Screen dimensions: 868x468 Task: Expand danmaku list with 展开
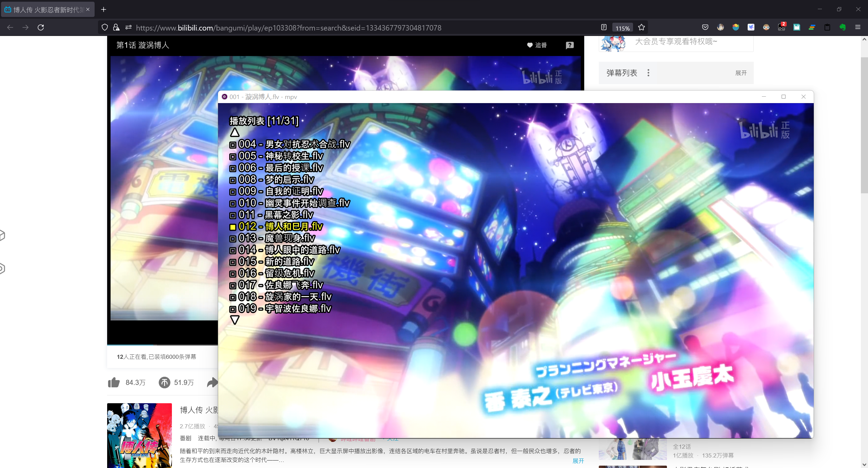(x=741, y=73)
